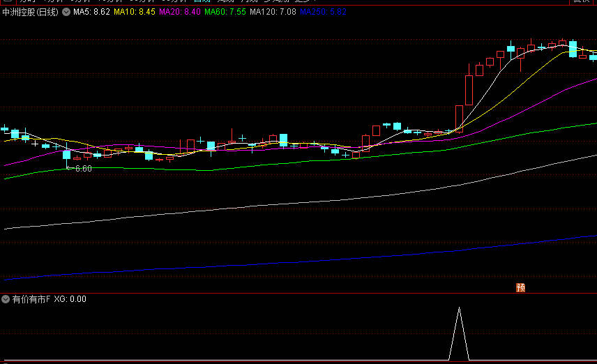This screenshot has height=364, width=597.
Task: Open the dropdown arrow beside 有价有市F
Action: tap(6, 299)
